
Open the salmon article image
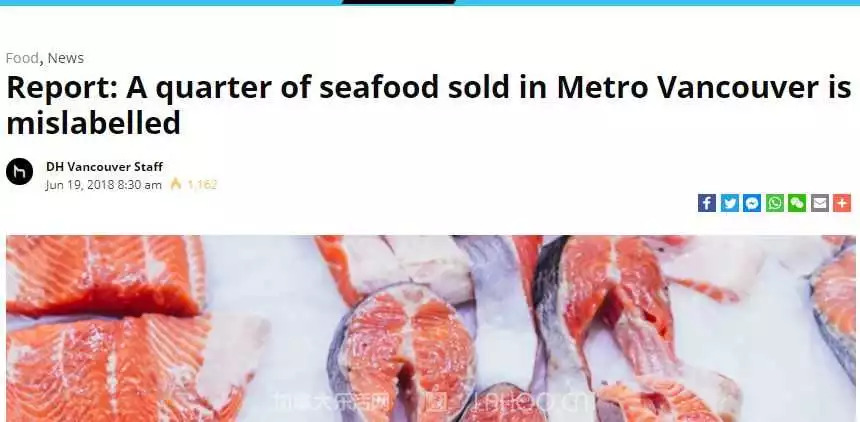pyautogui.click(x=431, y=329)
